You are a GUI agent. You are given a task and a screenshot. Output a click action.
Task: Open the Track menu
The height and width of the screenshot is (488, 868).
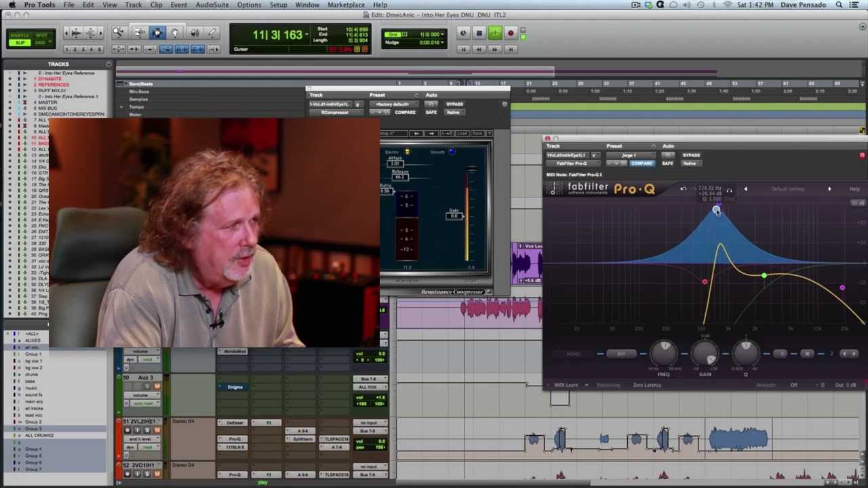click(x=134, y=5)
